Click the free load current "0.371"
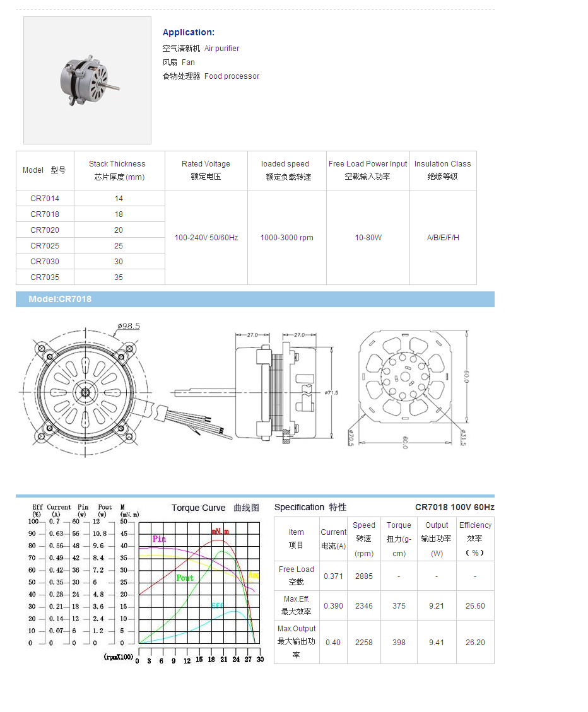Screen dimensions: 588x712 tap(334, 576)
